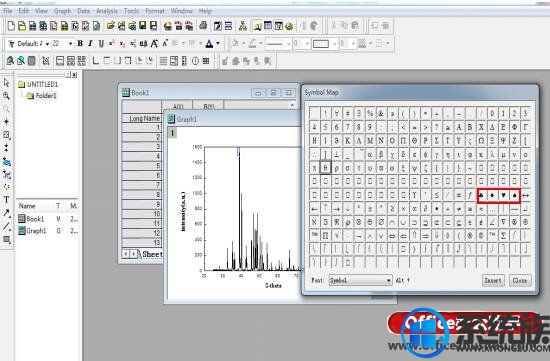Screen dimensions: 550x361
Task: Select the Sheet1 tab in Book1
Action: (x=151, y=254)
